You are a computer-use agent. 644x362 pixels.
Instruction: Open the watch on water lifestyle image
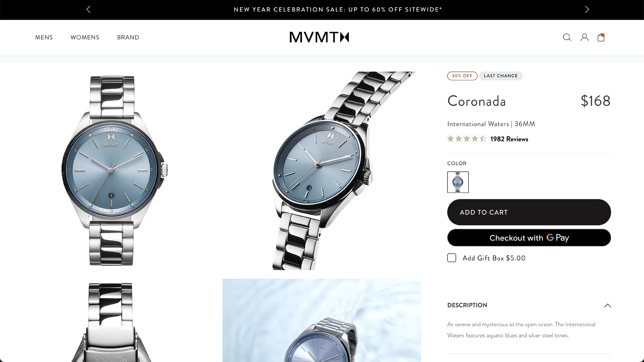click(x=322, y=320)
